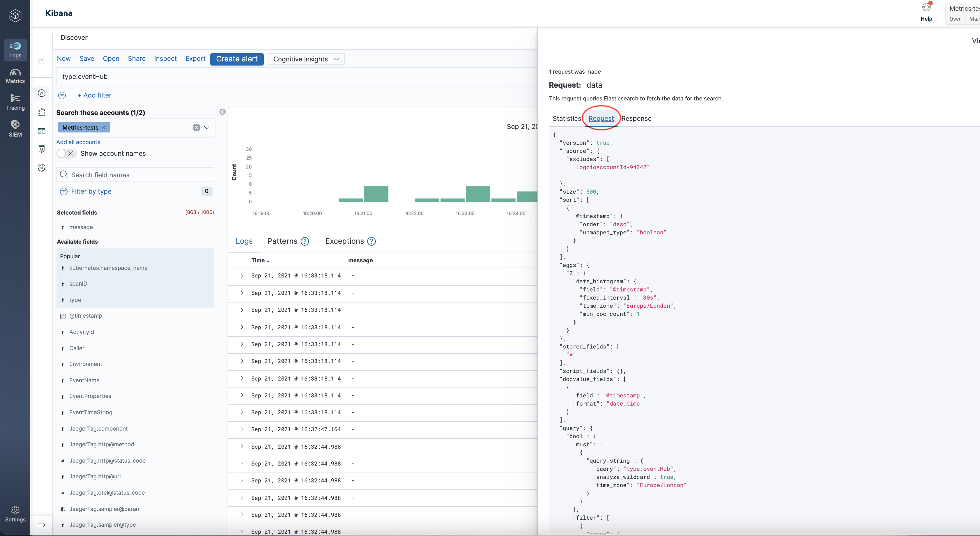Open Kibana Management gear icon
980x536 pixels.
(x=42, y=168)
